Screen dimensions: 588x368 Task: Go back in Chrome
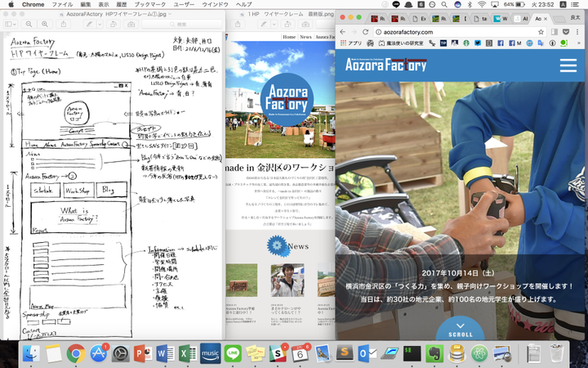(342, 32)
